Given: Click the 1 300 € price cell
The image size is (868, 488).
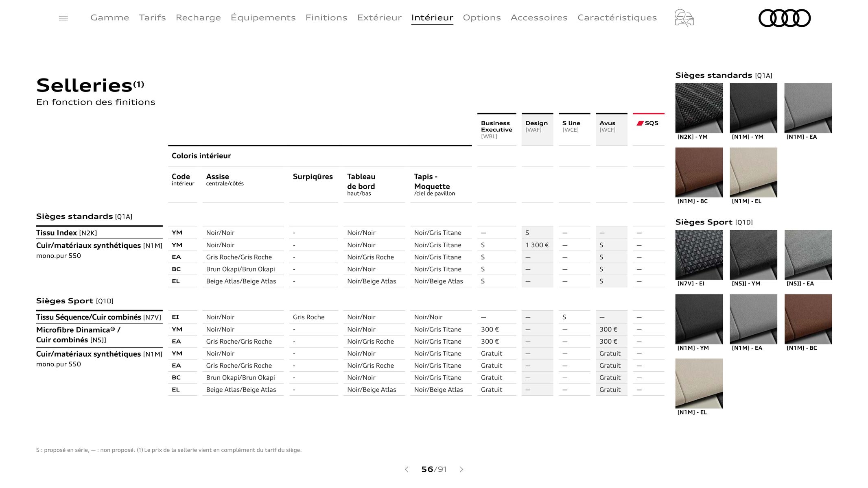Looking at the screenshot, I should [x=537, y=245].
